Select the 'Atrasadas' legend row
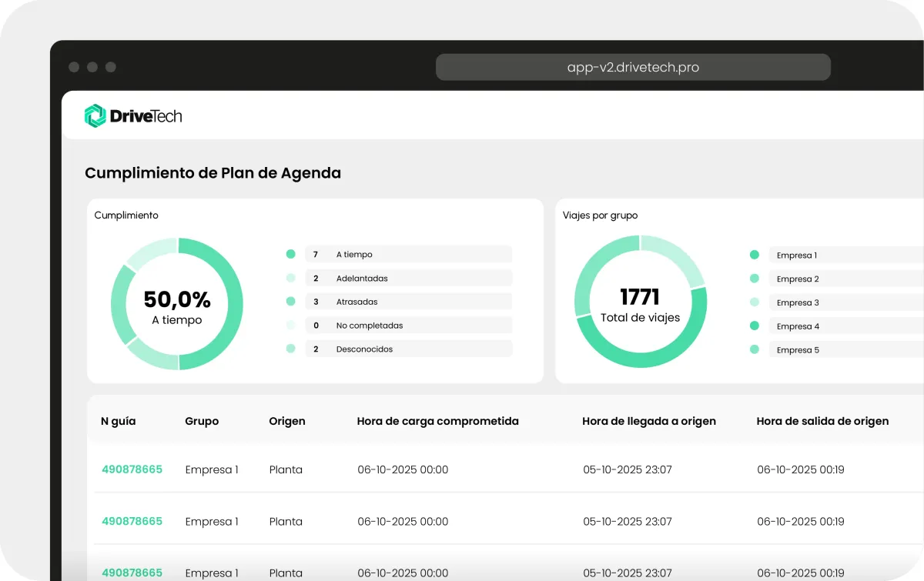The height and width of the screenshot is (581, 924). [408, 302]
